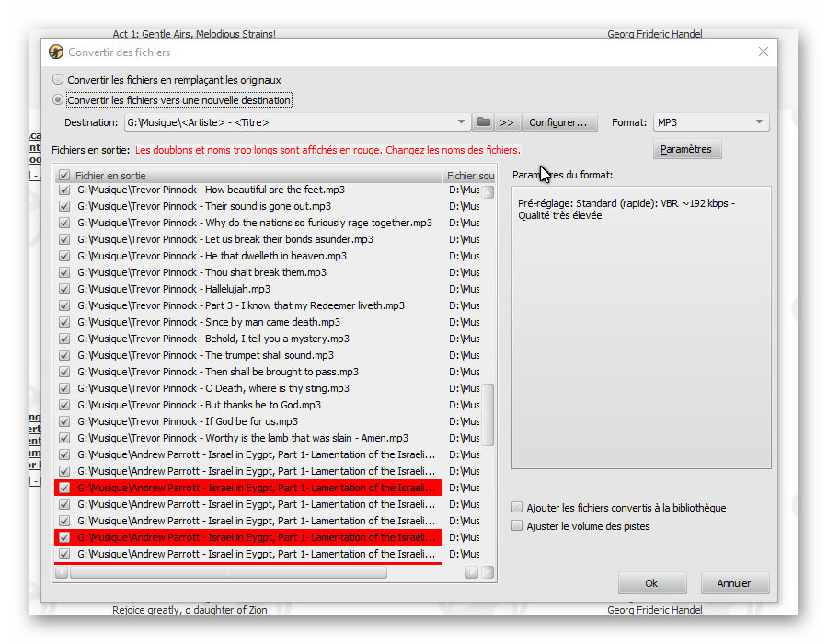Viewport: 827px width, 644px height.
Task: Click Act 1: Gentle Airs, Melodious Strains! in background window
Action: pos(194,34)
